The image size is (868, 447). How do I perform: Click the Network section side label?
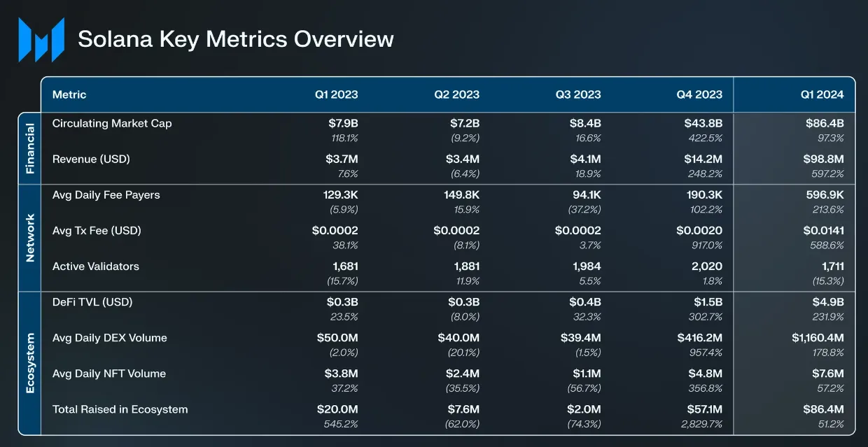tap(29, 238)
